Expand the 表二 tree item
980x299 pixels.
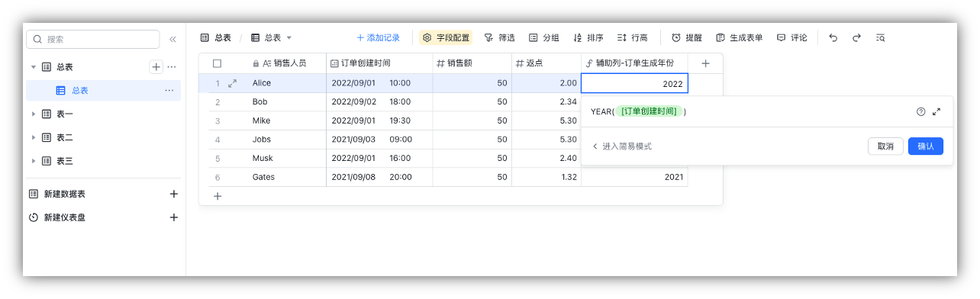coord(34,138)
